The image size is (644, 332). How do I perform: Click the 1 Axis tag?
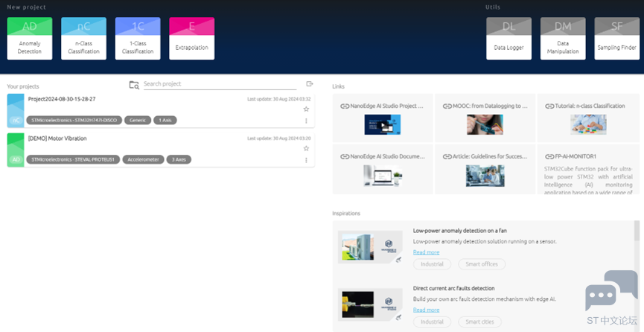pyautogui.click(x=165, y=121)
